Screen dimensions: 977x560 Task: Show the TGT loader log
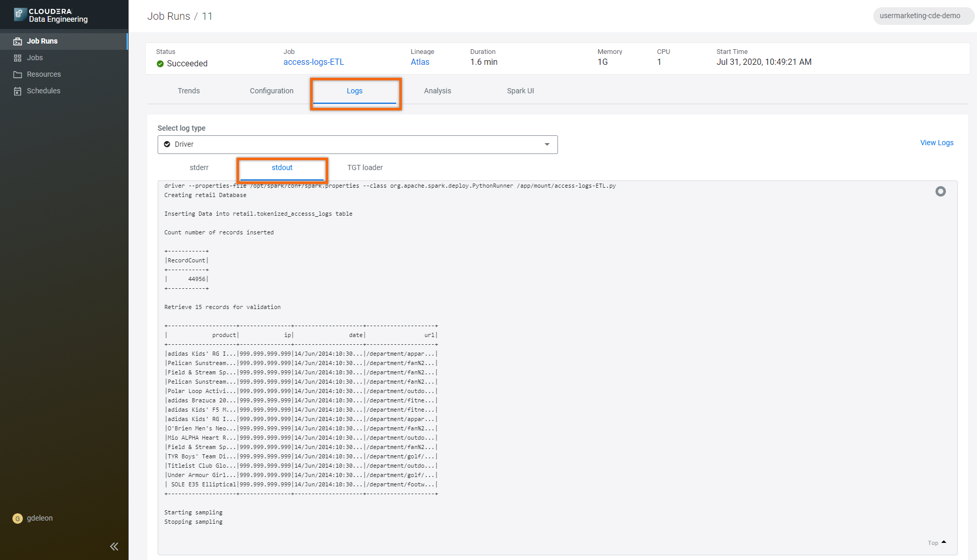tap(365, 167)
